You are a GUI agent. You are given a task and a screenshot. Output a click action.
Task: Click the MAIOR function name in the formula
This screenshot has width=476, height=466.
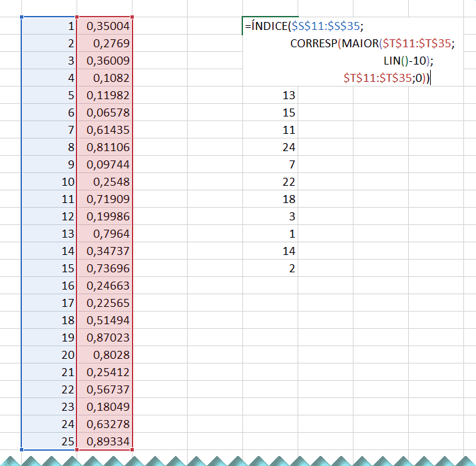pyautogui.click(x=358, y=44)
